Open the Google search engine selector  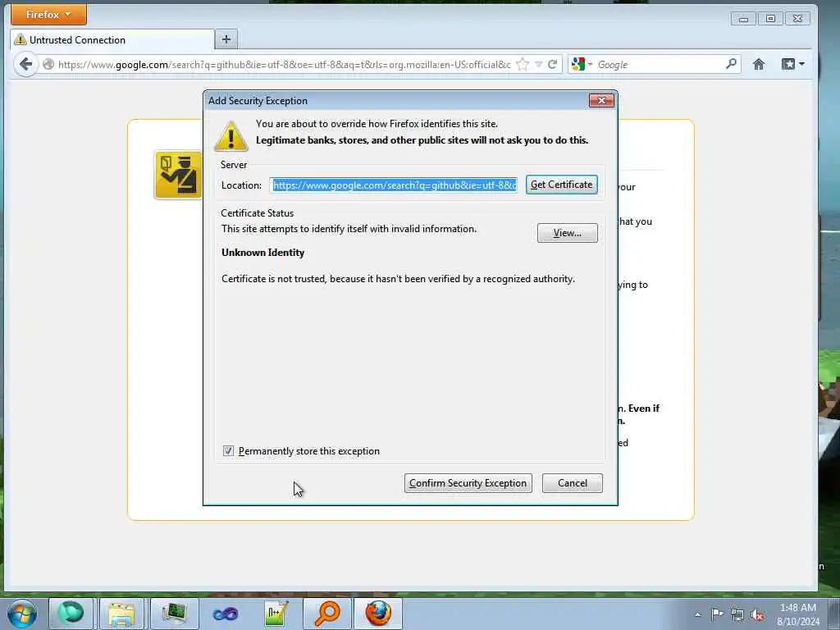point(582,64)
